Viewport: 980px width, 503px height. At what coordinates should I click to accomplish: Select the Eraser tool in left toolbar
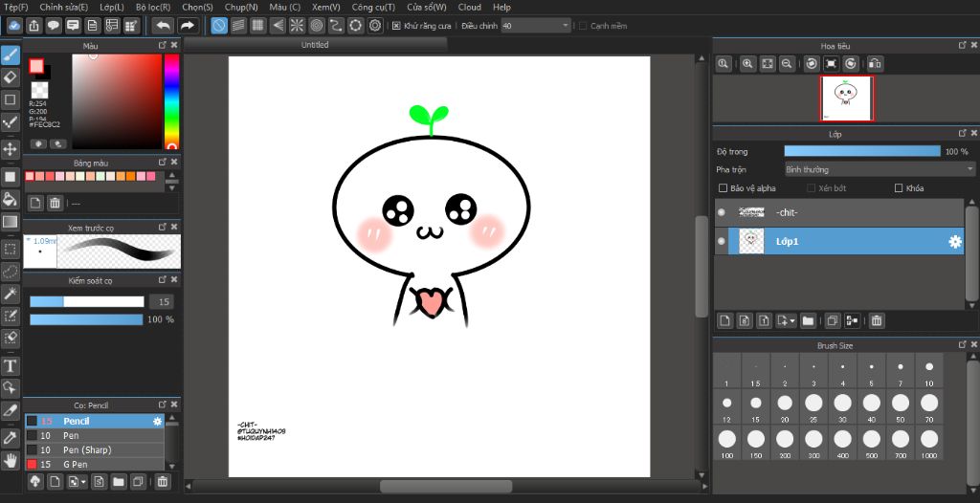(x=11, y=77)
